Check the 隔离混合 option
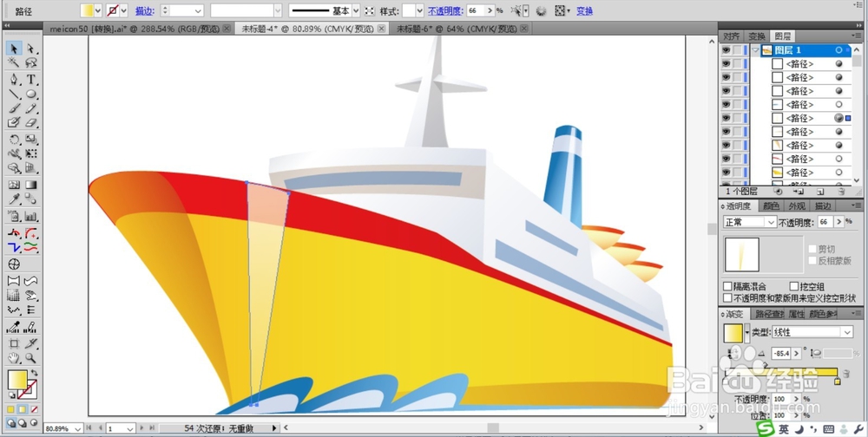 point(727,286)
